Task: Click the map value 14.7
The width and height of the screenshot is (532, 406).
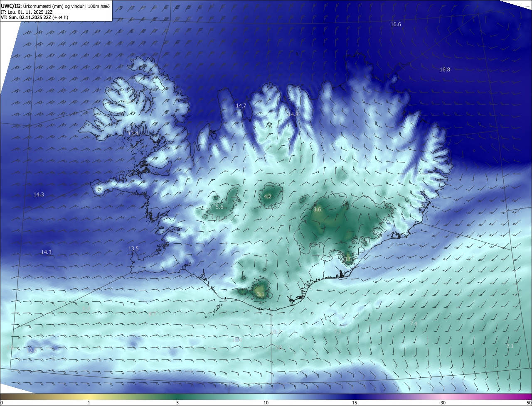Action: coord(241,106)
